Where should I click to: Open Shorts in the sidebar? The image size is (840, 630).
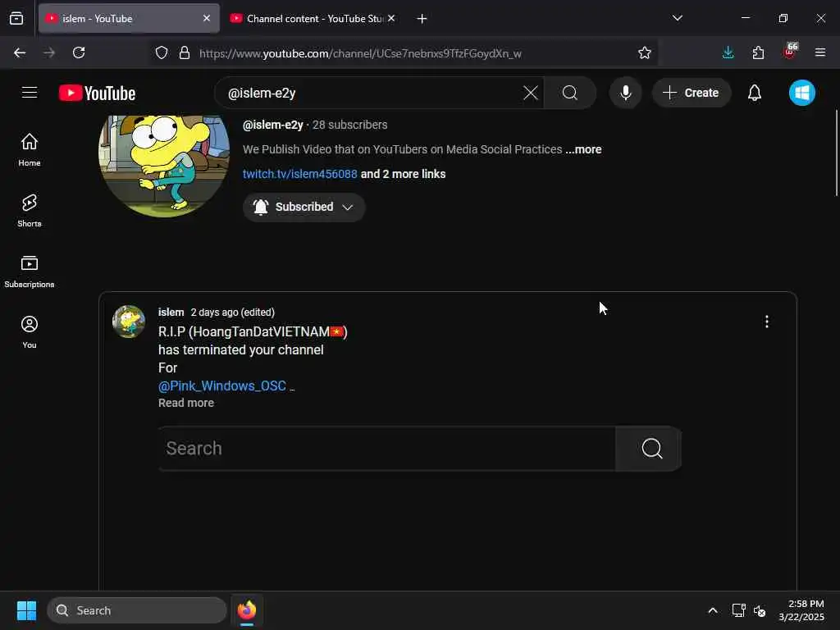coord(30,211)
